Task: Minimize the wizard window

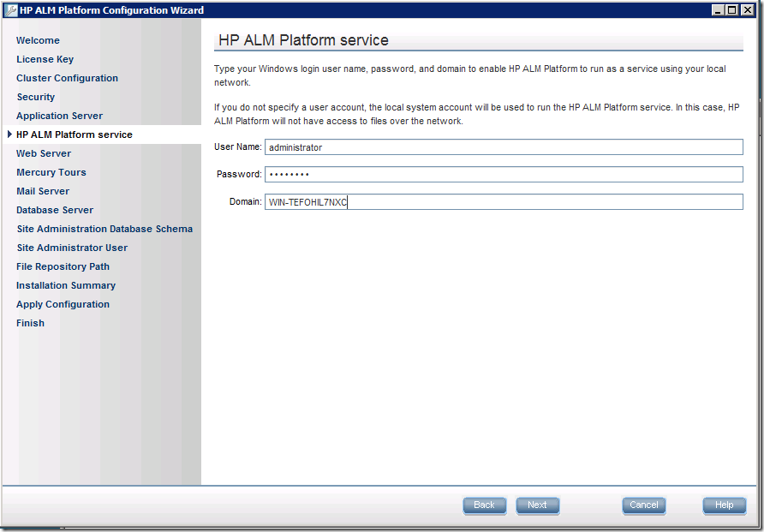Action: click(x=717, y=9)
